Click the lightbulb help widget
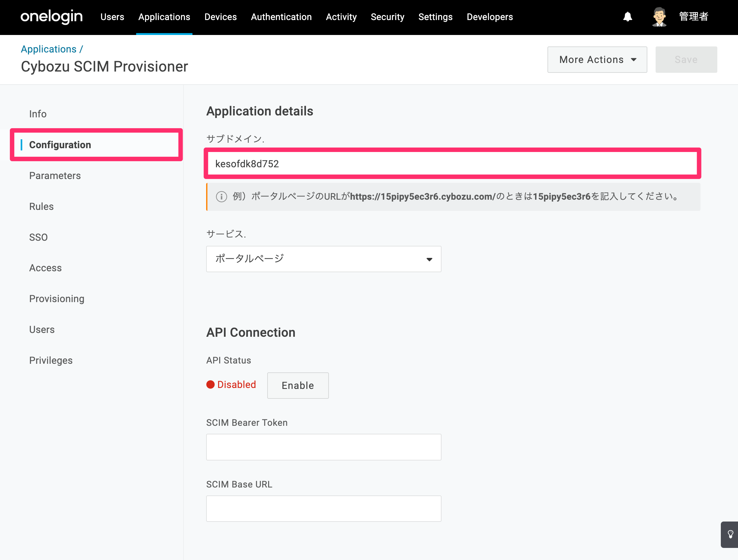738x560 pixels. (x=730, y=534)
